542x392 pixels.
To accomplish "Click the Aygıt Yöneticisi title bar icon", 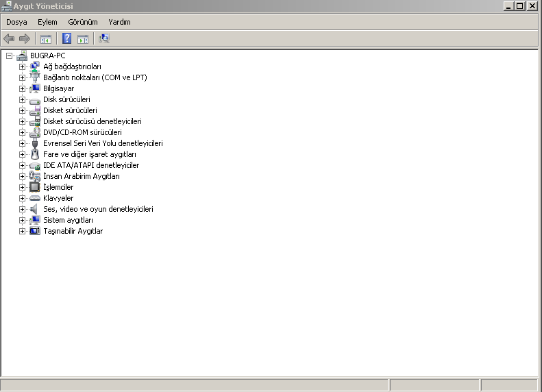I will click(6, 6).
